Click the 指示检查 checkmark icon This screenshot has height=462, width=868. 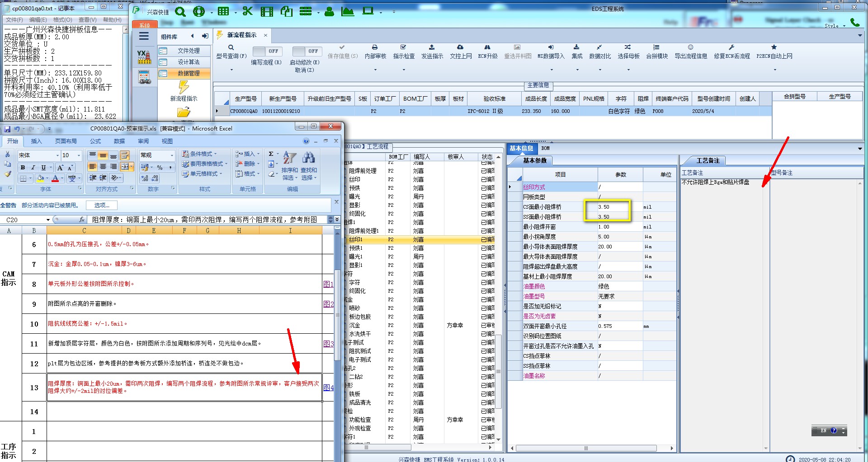point(403,47)
